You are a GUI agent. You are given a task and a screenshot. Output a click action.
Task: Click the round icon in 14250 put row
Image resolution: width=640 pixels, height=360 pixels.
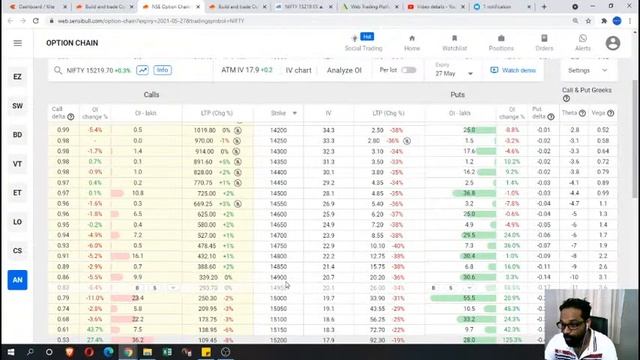point(407,141)
